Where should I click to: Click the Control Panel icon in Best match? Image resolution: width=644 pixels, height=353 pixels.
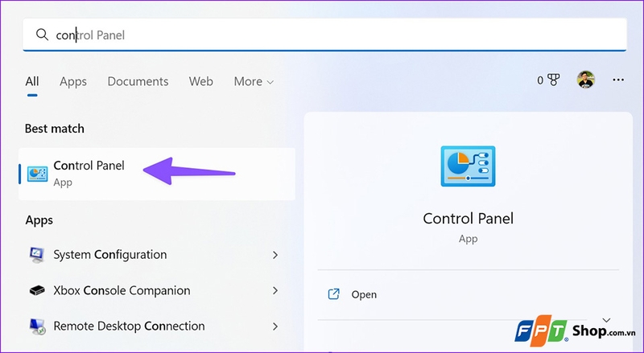pos(37,173)
